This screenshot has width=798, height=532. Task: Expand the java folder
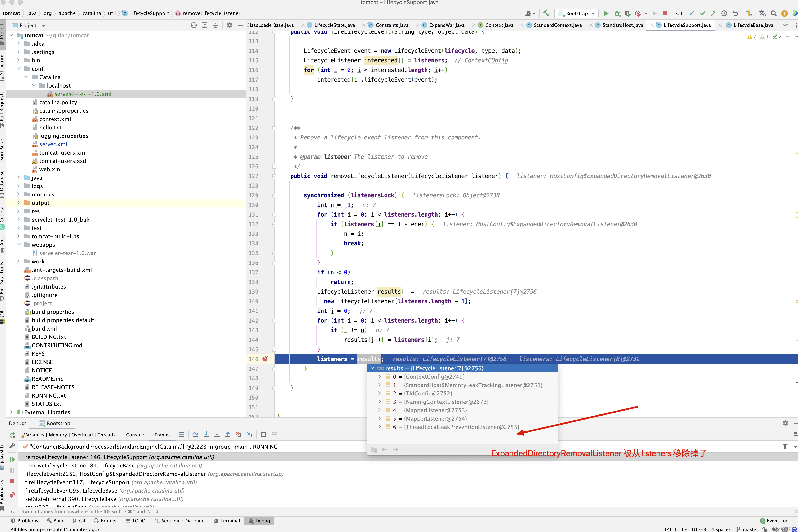[x=19, y=177]
